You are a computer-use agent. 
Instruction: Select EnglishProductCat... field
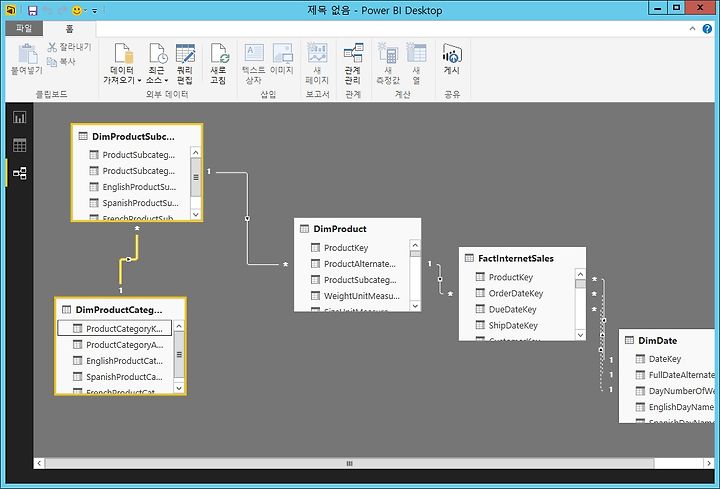pyautogui.click(x=118, y=361)
